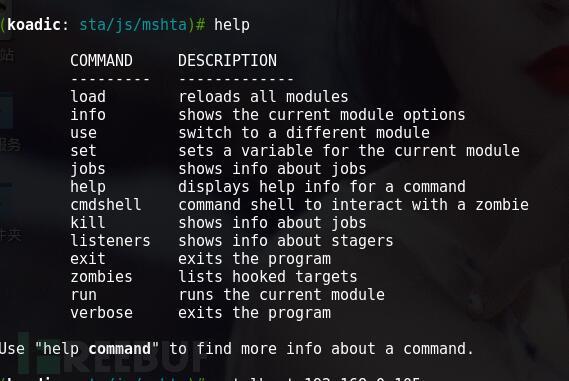The height and width of the screenshot is (381, 569).
Task: Click 'lists hooked targets' description text
Action: tap(268, 277)
